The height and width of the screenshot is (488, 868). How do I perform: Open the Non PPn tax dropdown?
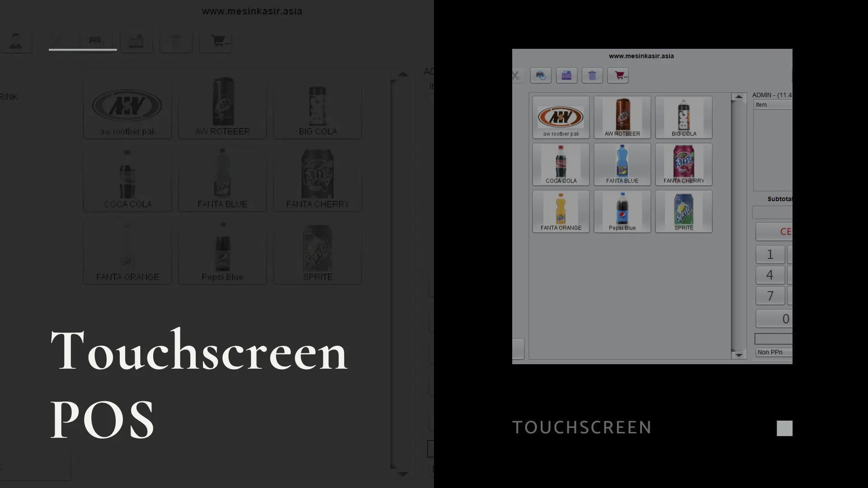coord(774,352)
